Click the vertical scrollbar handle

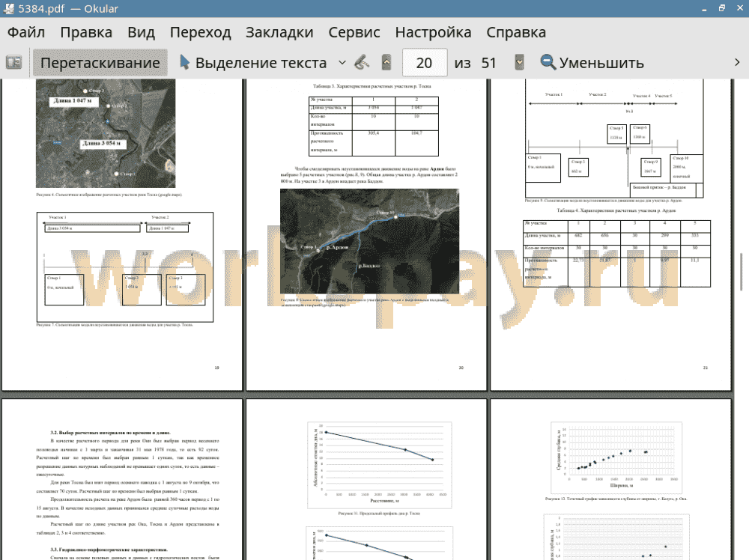click(x=742, y=272)
